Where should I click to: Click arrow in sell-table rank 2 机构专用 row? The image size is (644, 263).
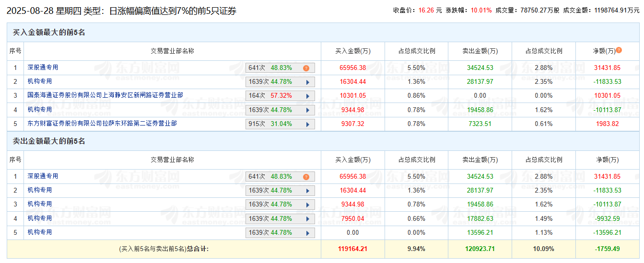(307, 191)
